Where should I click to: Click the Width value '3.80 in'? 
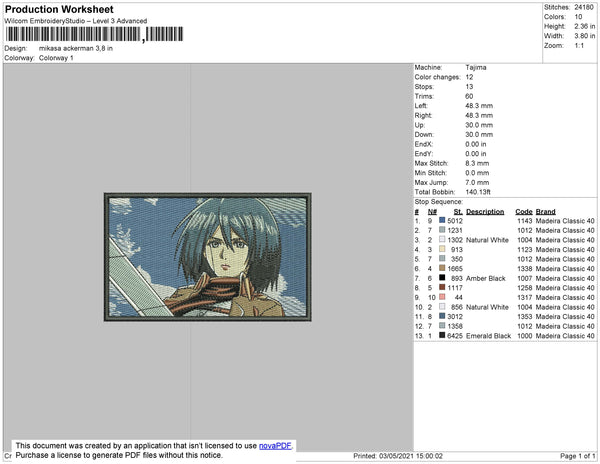585,36
